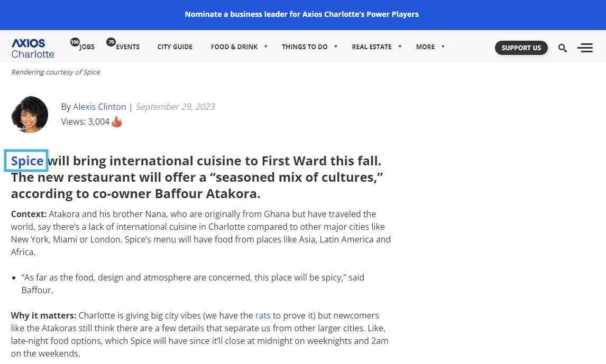
Task: Click the flame icon next to views
Action: coord(117,122)
